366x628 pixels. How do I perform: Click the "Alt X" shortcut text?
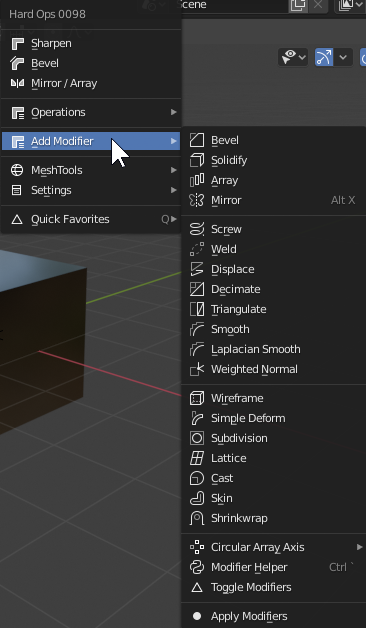343,200
